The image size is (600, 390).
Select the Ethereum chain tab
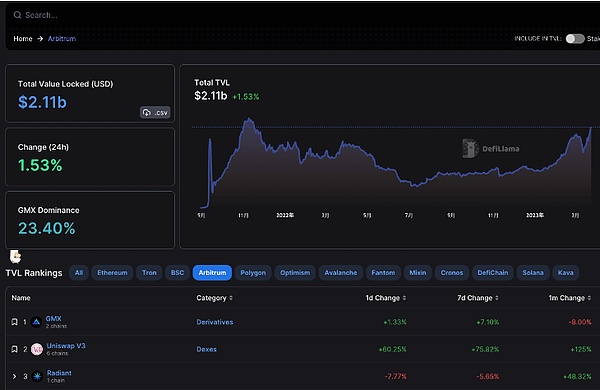point(112,273)
